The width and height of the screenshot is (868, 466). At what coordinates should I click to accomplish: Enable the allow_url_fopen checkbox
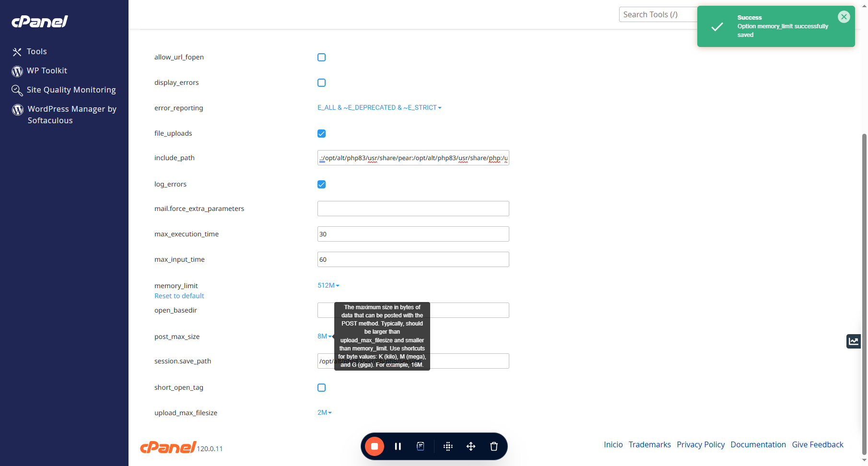pos(321,58)
